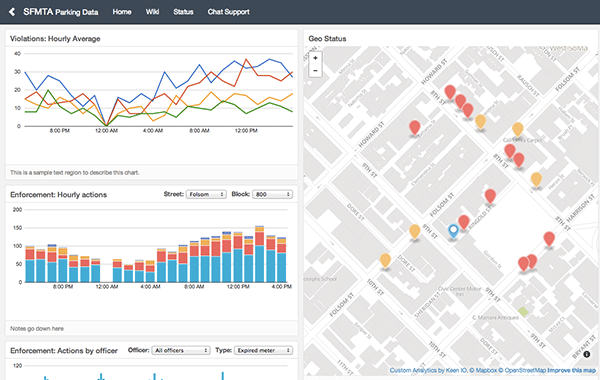Image resolution: width=600 pixels, height=380 pixels.
Task: Click the 'Civic Center Motor Inn' map label
Action: [x=460, y=291]
